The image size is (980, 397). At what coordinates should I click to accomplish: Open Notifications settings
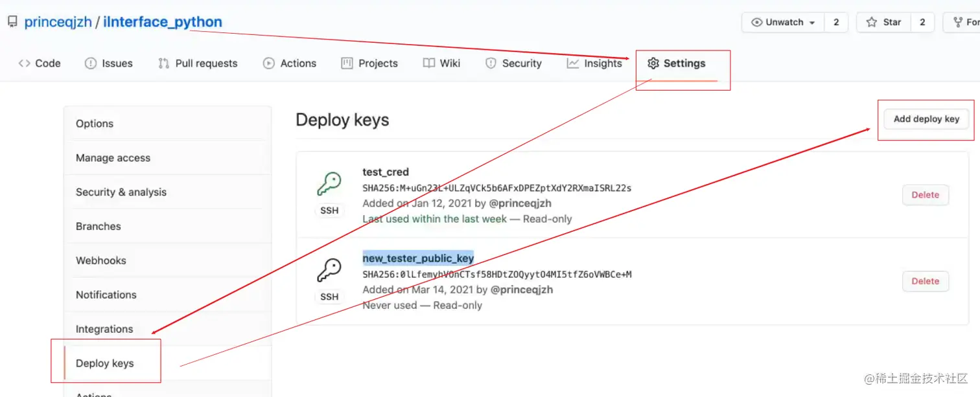pyautogui.click(x=167, y=295)
